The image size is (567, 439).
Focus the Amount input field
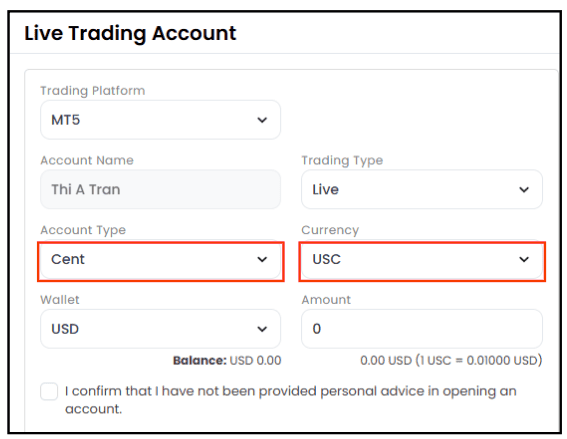(x=422, y=329)
